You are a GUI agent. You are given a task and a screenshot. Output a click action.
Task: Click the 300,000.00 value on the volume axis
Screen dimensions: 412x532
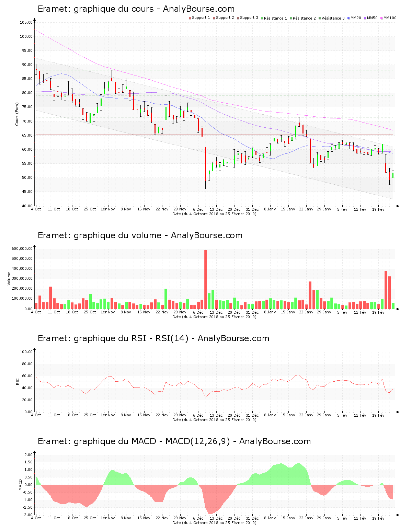click(x=22, y=279)
